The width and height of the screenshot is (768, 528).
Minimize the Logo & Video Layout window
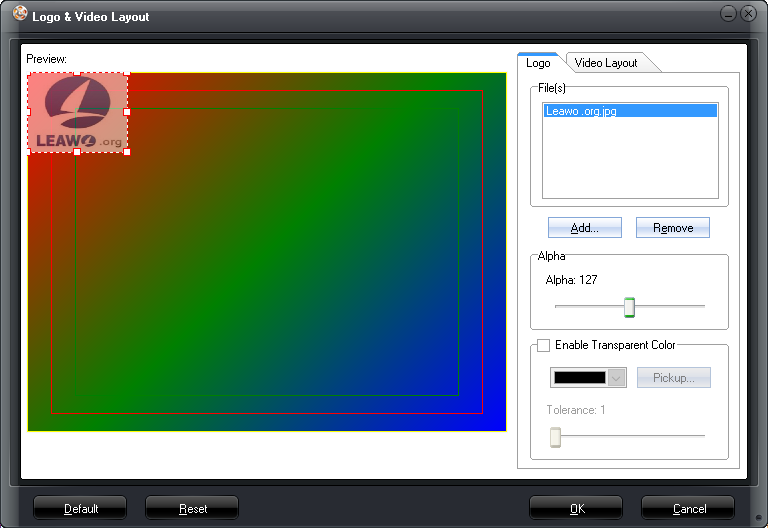pos(729,14)
